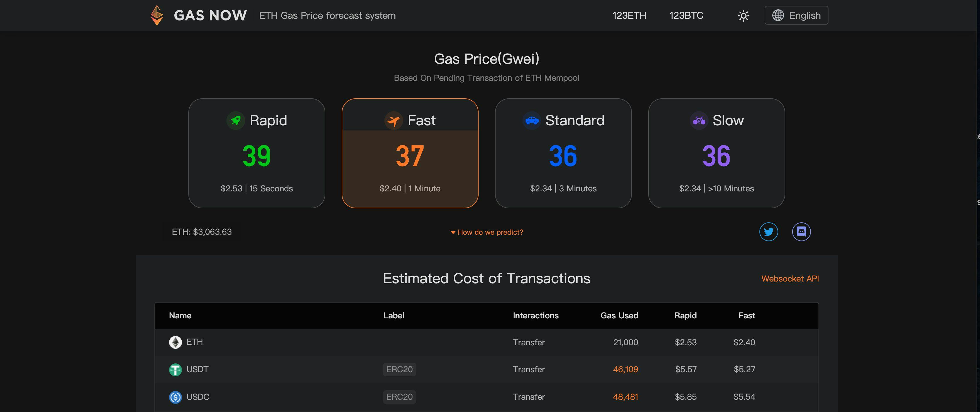Click the ETH: $3,063.63 price label
Viewport: 980px width, 412px height.
[x=201, y=231]
